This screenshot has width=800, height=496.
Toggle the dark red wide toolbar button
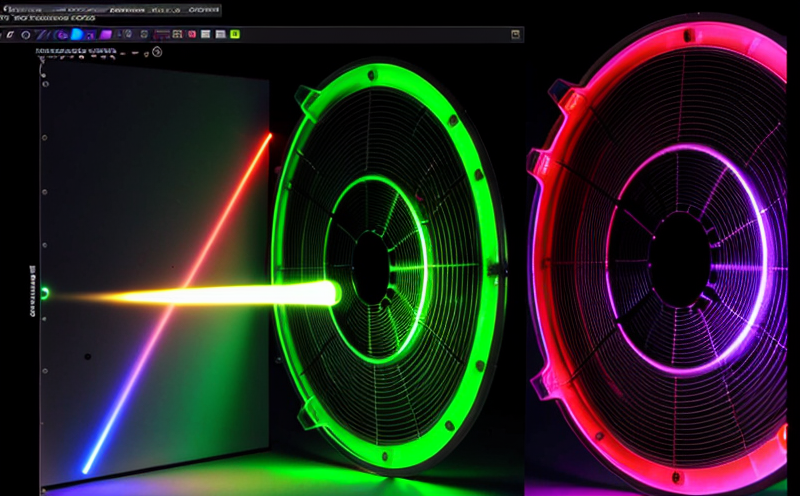tap(161, 34)
